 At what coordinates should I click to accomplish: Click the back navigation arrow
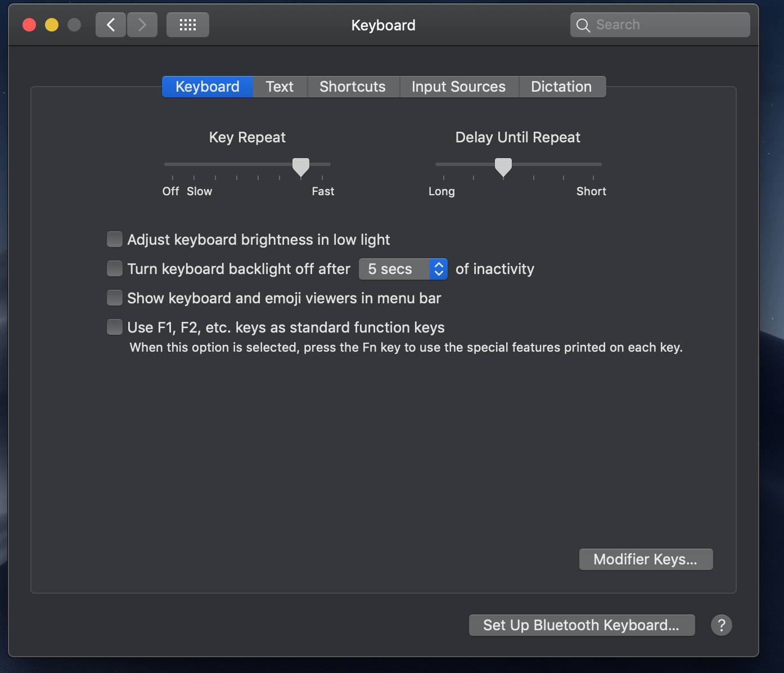(111, 25)
